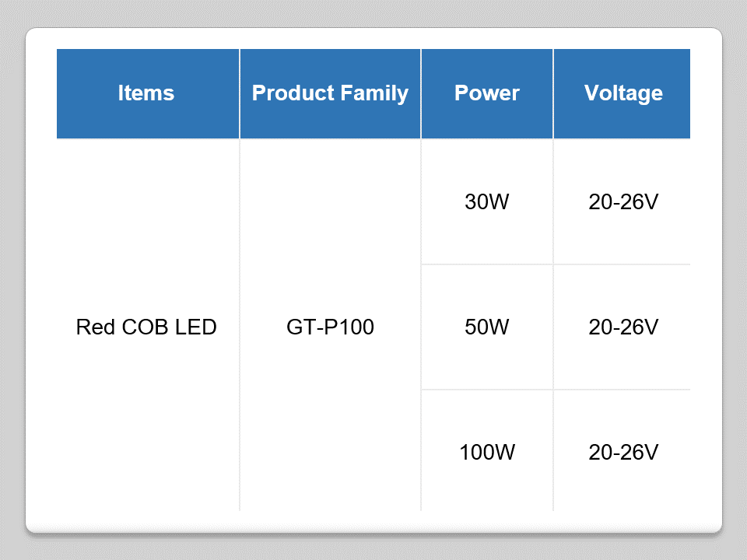Select the GT-P100 product family cell
747x560 pixels.
pyautogui.click(x=330, y=327)
